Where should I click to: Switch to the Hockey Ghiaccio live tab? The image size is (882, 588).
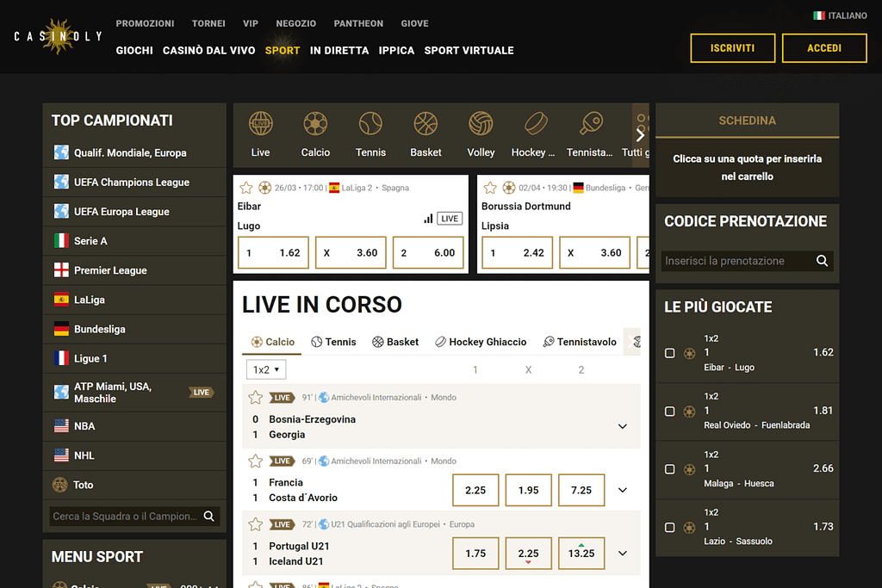point(481,342)
